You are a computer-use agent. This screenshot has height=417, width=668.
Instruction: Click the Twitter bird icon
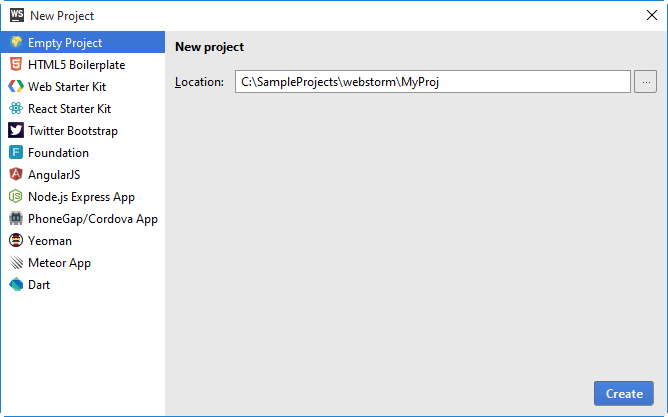pyautogui.click(x=16, y=130)
